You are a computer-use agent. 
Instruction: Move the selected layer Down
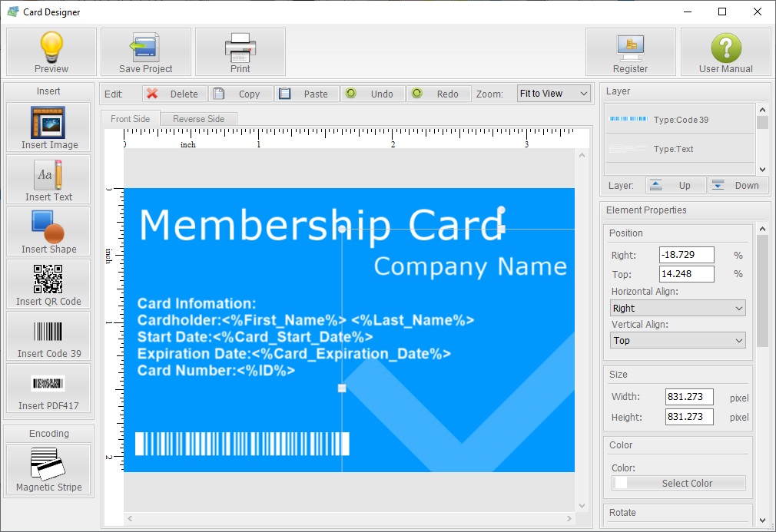click(x=738, y=185)
